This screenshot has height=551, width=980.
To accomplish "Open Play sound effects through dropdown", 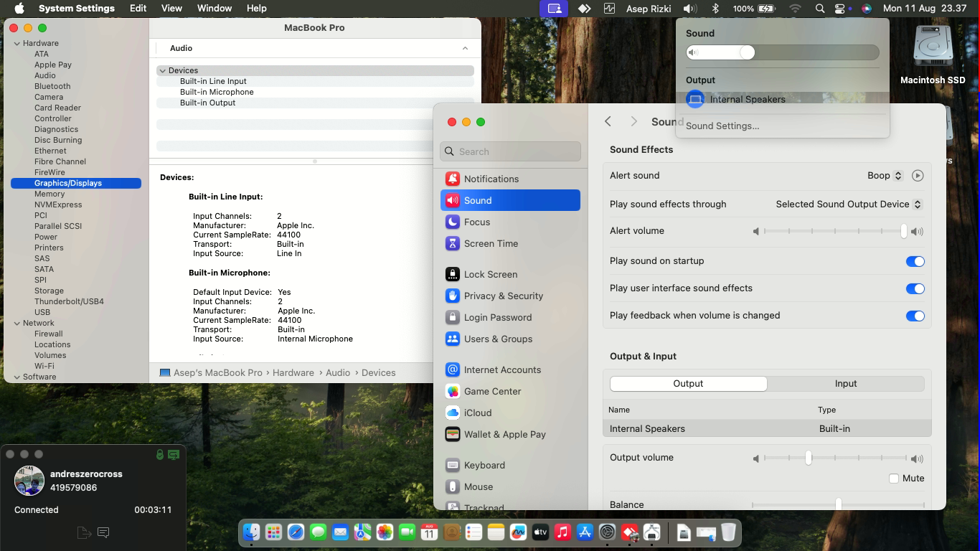I will click(x=848, y=204).
